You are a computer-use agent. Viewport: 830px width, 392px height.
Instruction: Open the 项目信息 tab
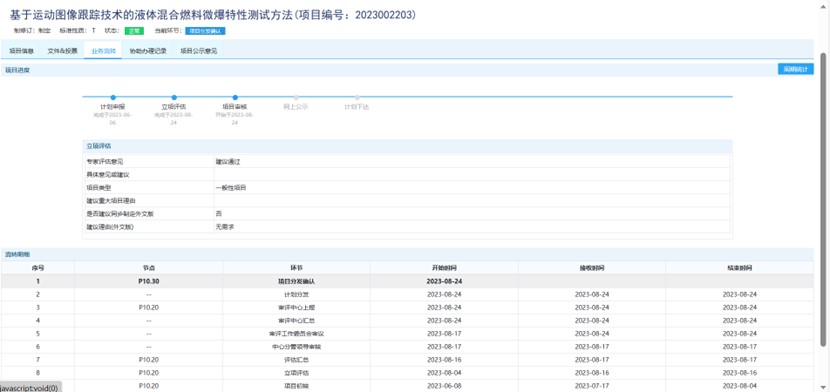pyautogui.click(x=22, y=51)
